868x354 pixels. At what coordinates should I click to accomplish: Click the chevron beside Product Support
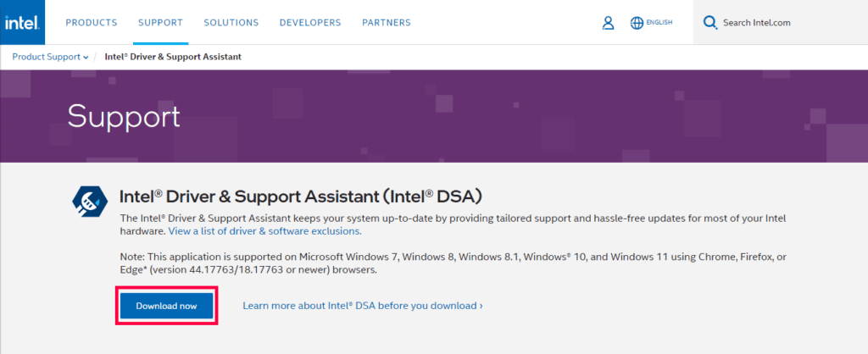coord(86,58)
